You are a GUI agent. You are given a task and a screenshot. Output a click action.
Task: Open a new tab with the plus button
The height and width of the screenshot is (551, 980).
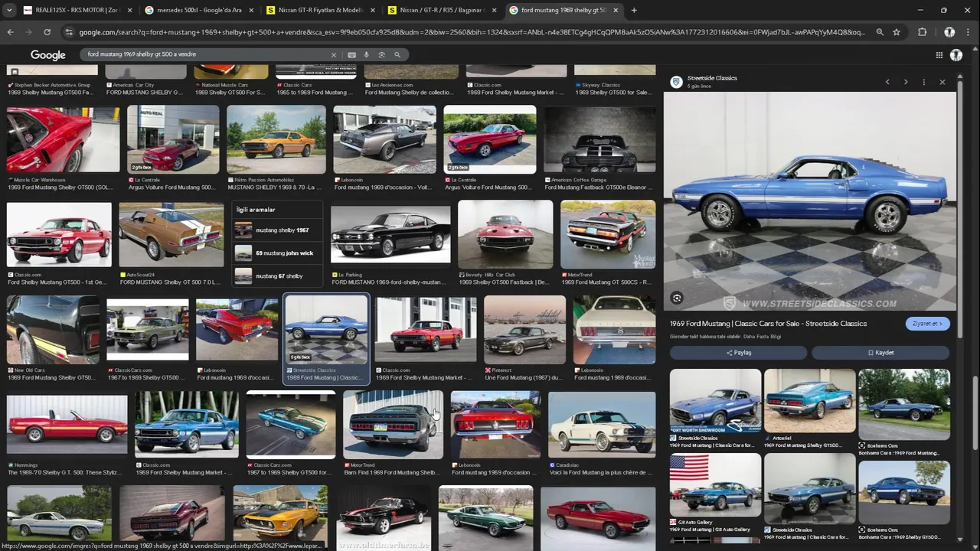point(633,10)
